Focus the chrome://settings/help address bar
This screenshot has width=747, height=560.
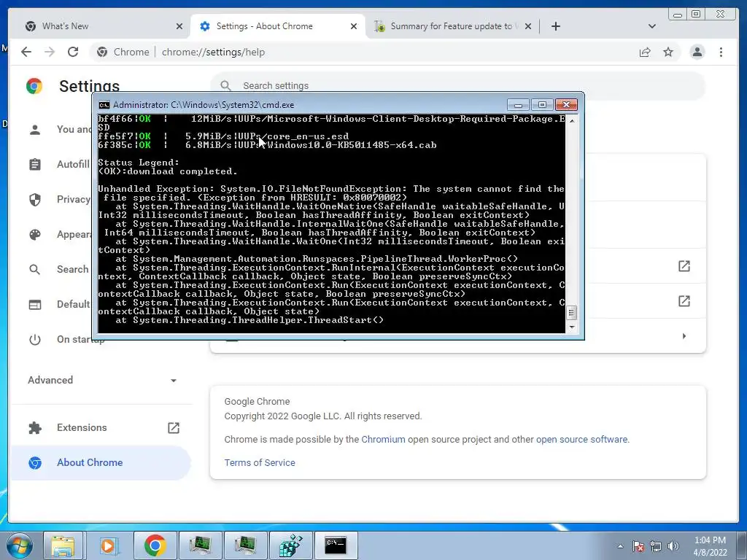tap(362, 52)
